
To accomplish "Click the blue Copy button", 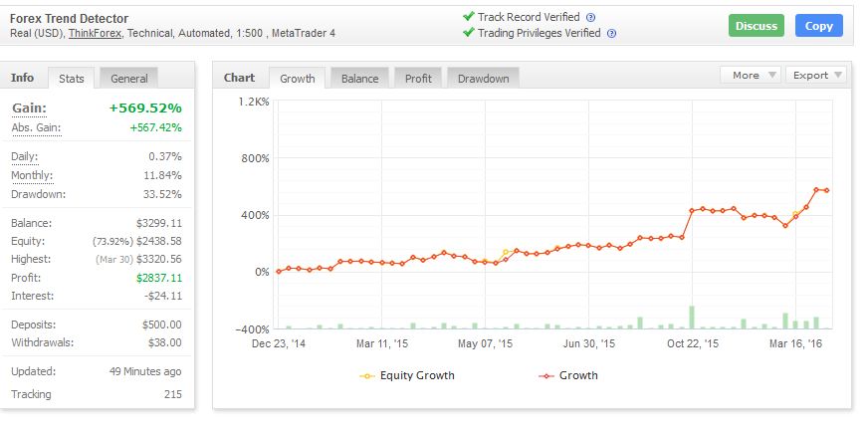I will (x=819, y=26).
